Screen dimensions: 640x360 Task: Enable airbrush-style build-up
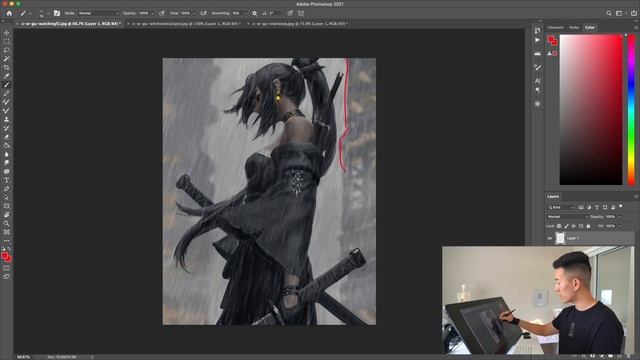point(203,13)
